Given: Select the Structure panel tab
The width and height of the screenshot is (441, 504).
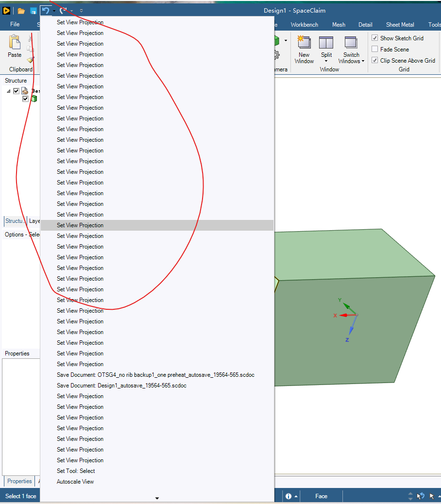Looking at the screenshot, I should 15,221.
